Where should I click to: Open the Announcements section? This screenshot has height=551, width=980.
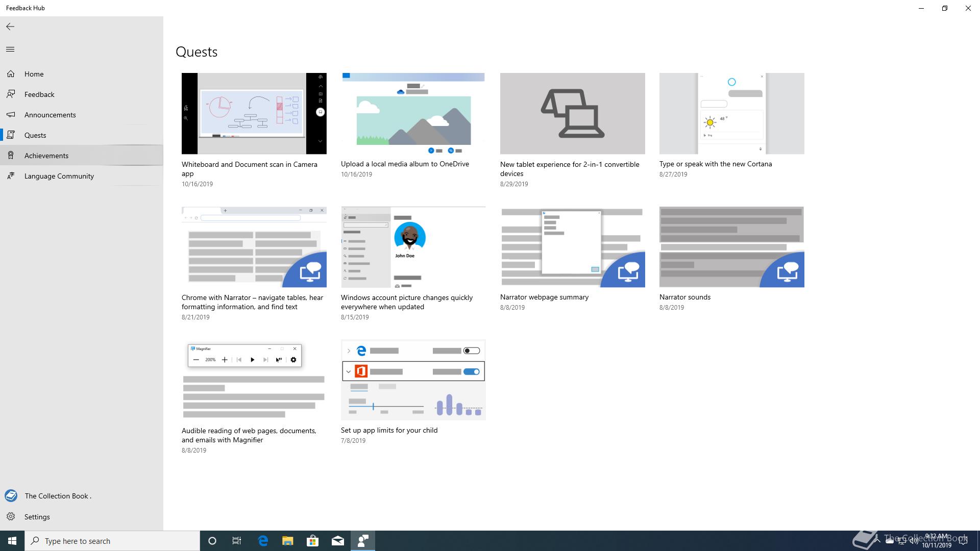pyautogui.click(x=82, y=115)
